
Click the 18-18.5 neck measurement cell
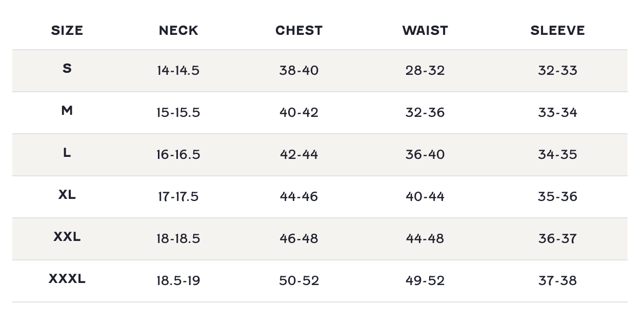pos(178,239)
